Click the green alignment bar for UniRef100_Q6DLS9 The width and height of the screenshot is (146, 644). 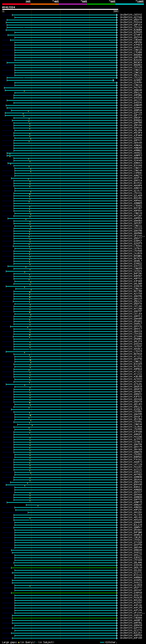coord(64,567)
